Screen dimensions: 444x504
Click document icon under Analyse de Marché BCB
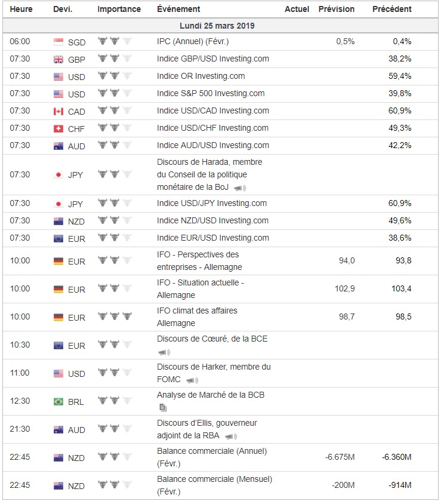pyautogui.click(x=163, y=407)
